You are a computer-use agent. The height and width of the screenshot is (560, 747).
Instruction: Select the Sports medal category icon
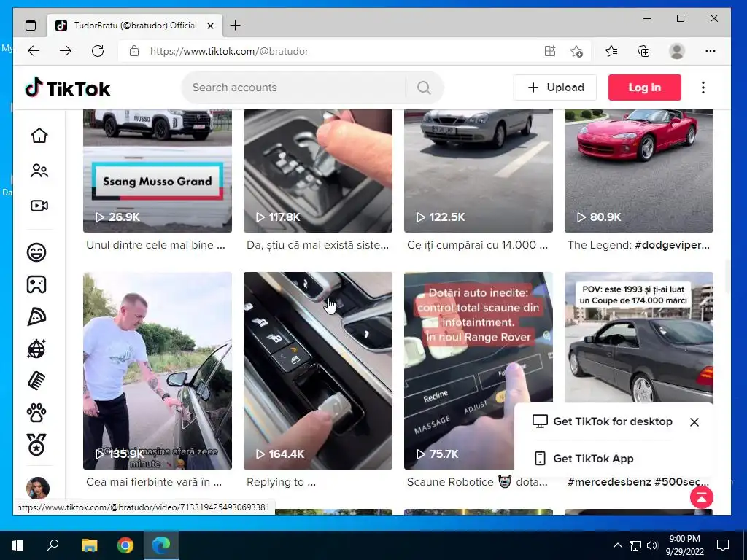(36, 445)
